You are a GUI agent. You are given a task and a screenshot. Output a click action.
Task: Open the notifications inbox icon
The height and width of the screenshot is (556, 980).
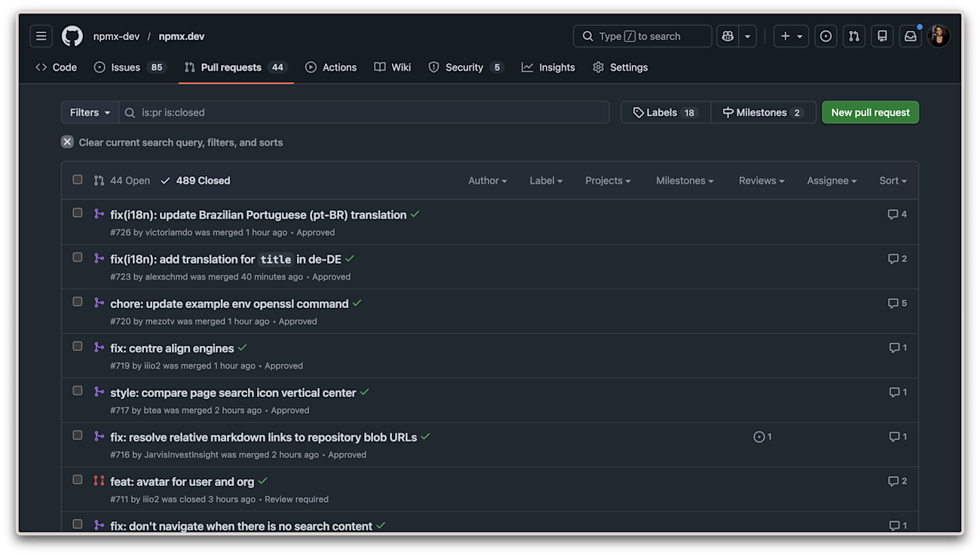pos(911,36)
